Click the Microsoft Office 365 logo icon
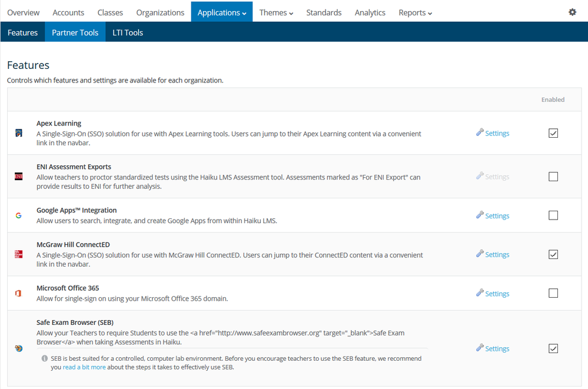The height and width of the screenshot is (389, 588). coord(18,293)
